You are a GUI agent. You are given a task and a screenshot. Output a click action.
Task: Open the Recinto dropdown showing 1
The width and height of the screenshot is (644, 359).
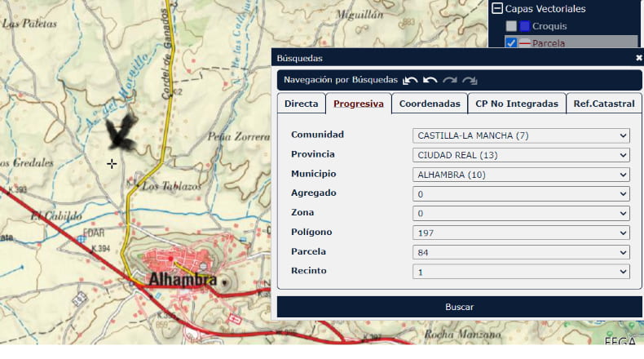521,272
